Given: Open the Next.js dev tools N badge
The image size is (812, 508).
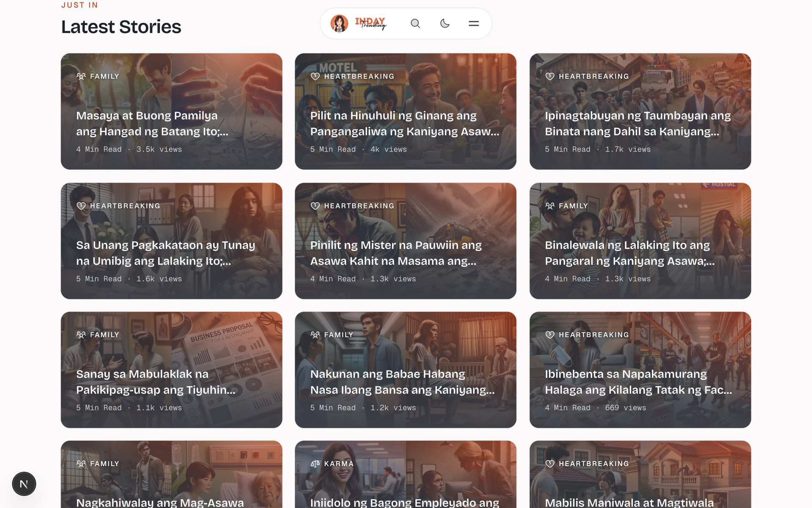Looking at the screenshot, I should pos(24,484).
